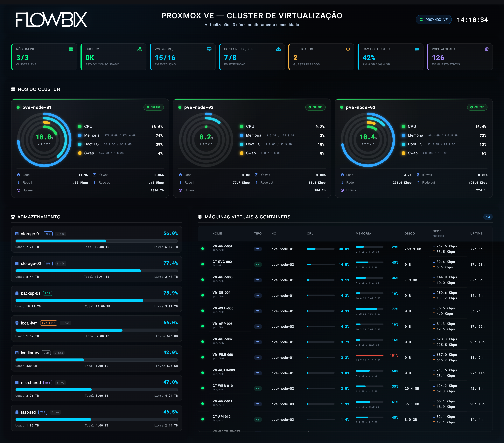The height and width of the screenshot is (443, 504).
Task: Click the 101% memory value of VM-FILE-008
Action: click(x=394, y=355)
